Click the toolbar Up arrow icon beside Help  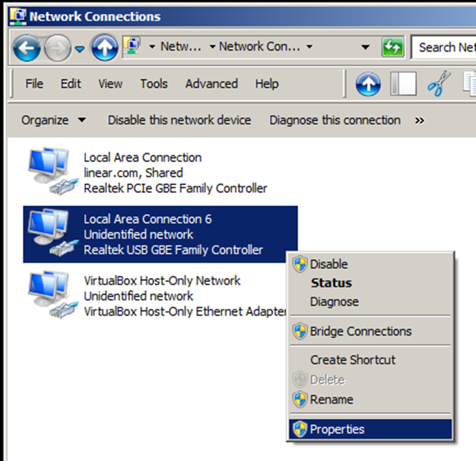(x=368, y=84)
